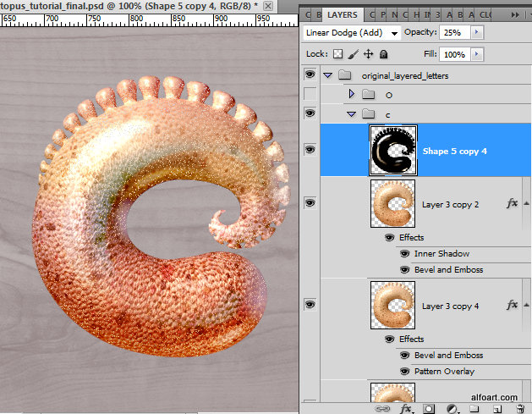This screenshot has height=414, width=532.
Task: Toggle lock position move icon
Action: (368, 54)
